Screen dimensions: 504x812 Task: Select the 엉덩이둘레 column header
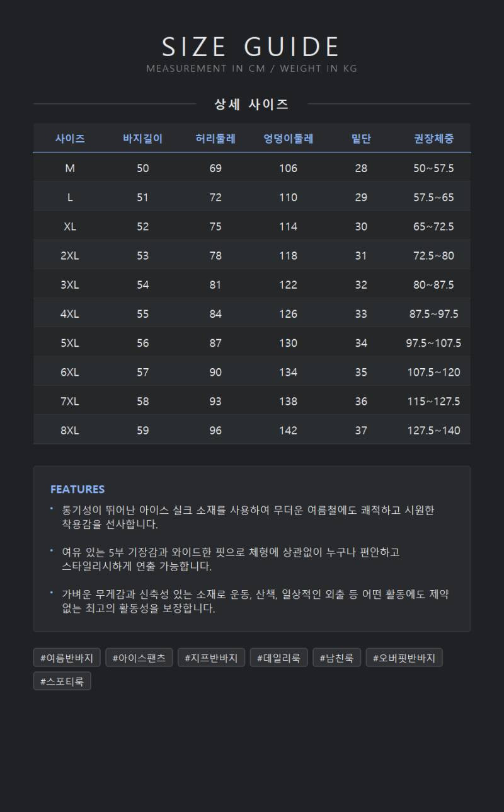288,139
